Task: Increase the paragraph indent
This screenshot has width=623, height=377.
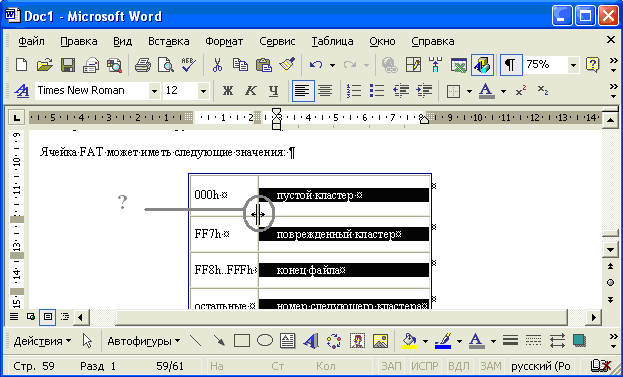Action: point(424,91)
